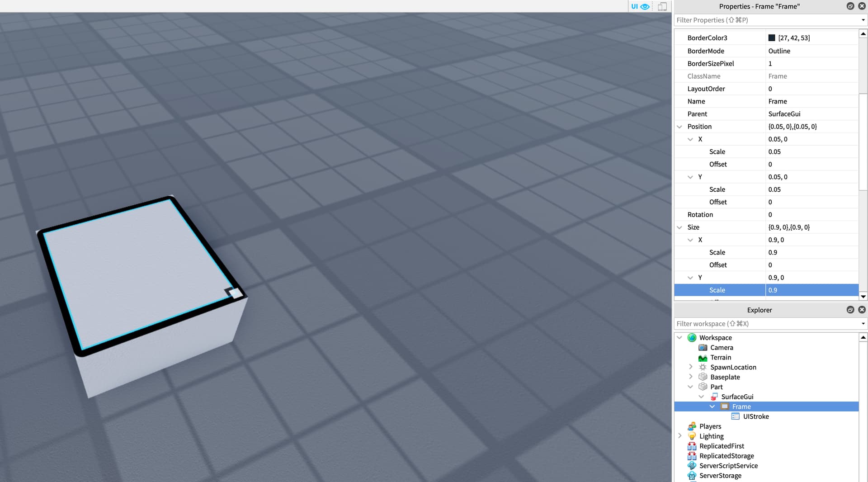Image resolution: width=868 pixels, height=482 pixels.
Task: Collapse Size Y sub-property
Action: click(690, 278)
